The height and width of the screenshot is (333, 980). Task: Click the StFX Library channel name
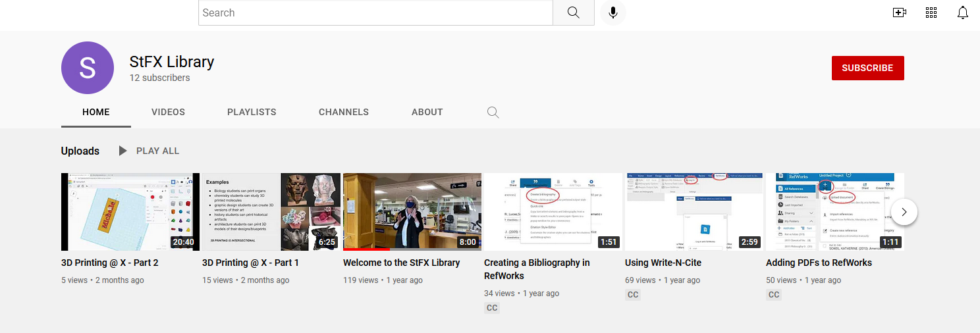point(172,62)
